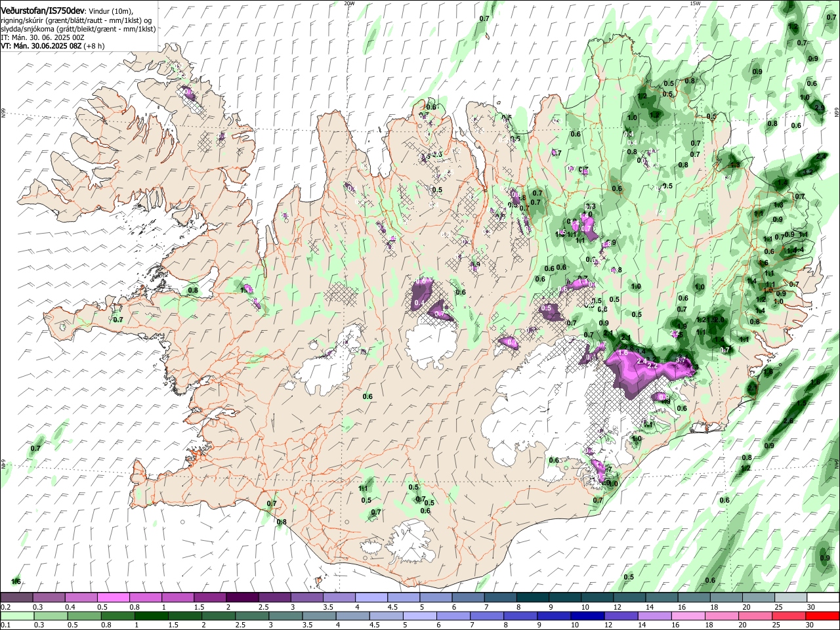Select dark green swatch between 1 and 1.5, lower legend

(151, 616)
